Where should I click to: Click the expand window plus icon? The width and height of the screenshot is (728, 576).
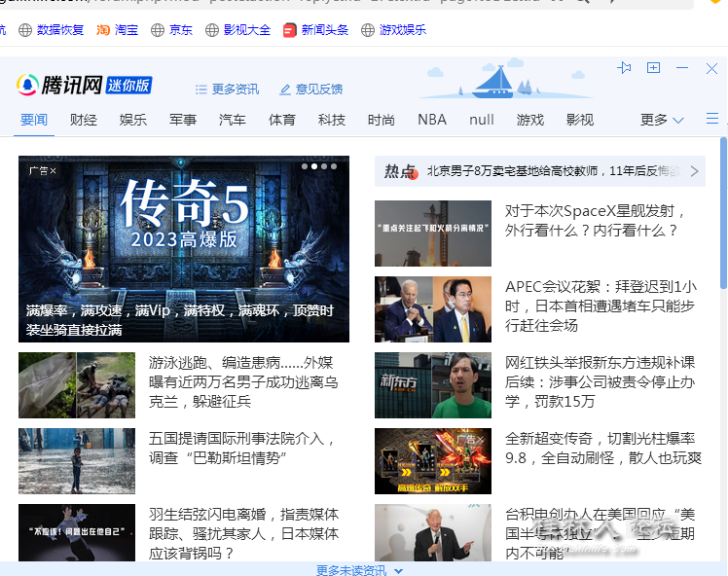click(x=653, y=68)
